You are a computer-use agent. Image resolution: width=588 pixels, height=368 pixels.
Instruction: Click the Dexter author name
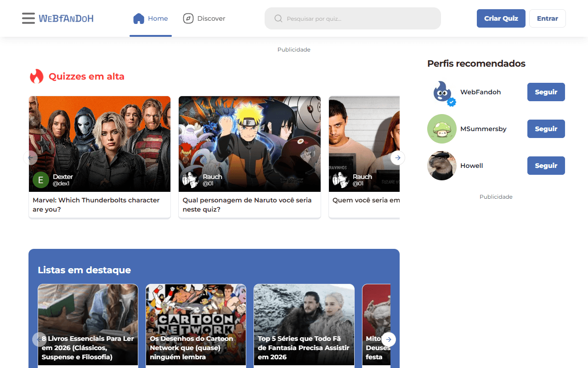pos(63,177)
